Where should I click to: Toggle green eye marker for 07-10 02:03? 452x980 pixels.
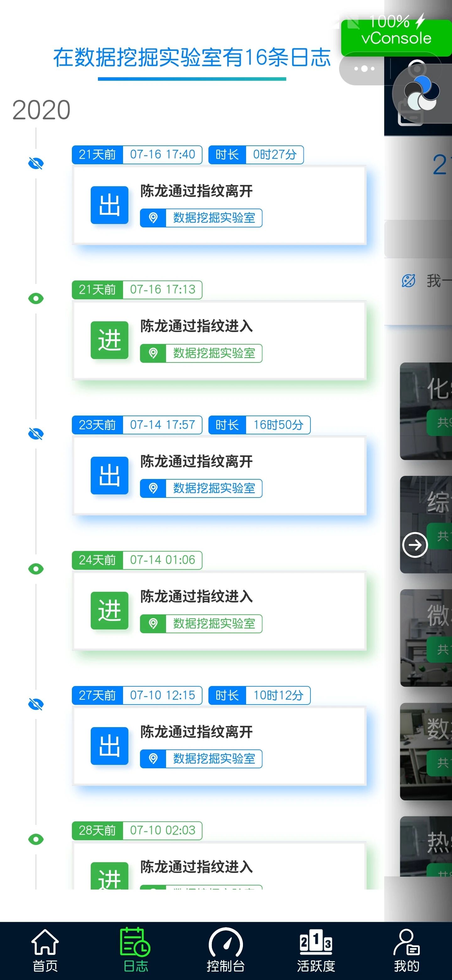[x=36, y=839]
